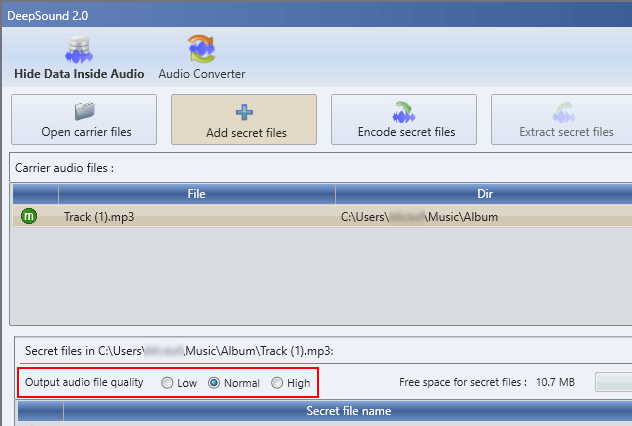Image resolution: width=632 pixels, height=426 pixels.
Task: Click the Audio Converter arrows icon
Action: coord(202,49)
